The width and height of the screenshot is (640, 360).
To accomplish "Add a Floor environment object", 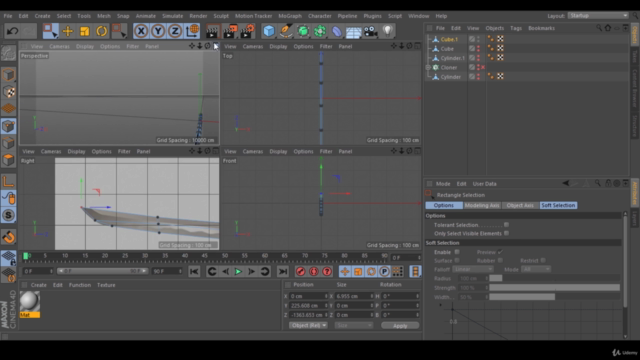I will pos(353,31).
